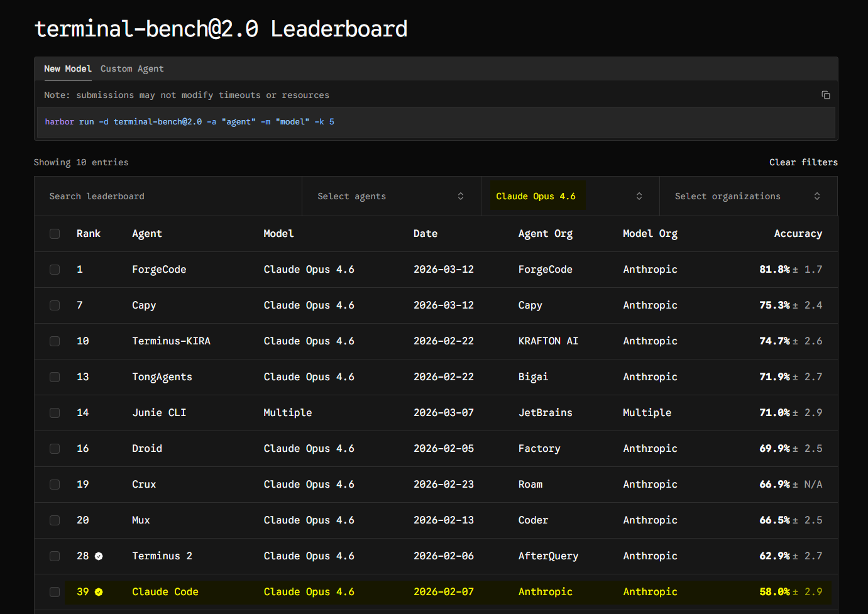The image size is (868, 614).
Task: Click the TongAgents agent name
Action: tap(162, 377)
